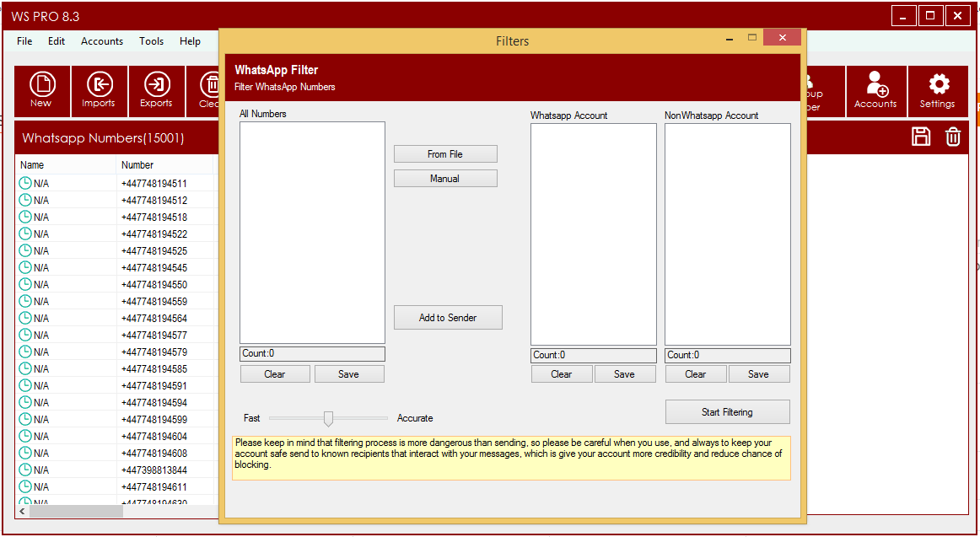
Task: Open the Tools menu
Action: (151, 41)
